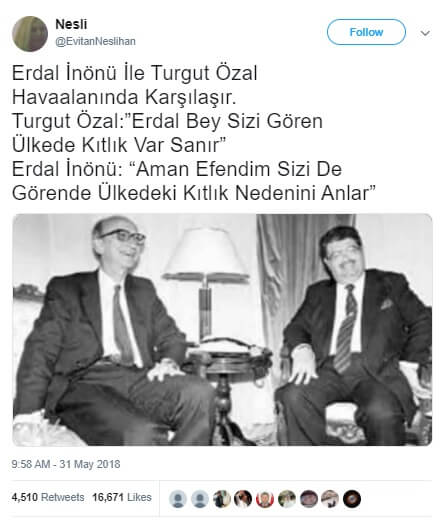443x526 pixels.
Task: Open Nesli's profile avatar
Action: point(30,34)
